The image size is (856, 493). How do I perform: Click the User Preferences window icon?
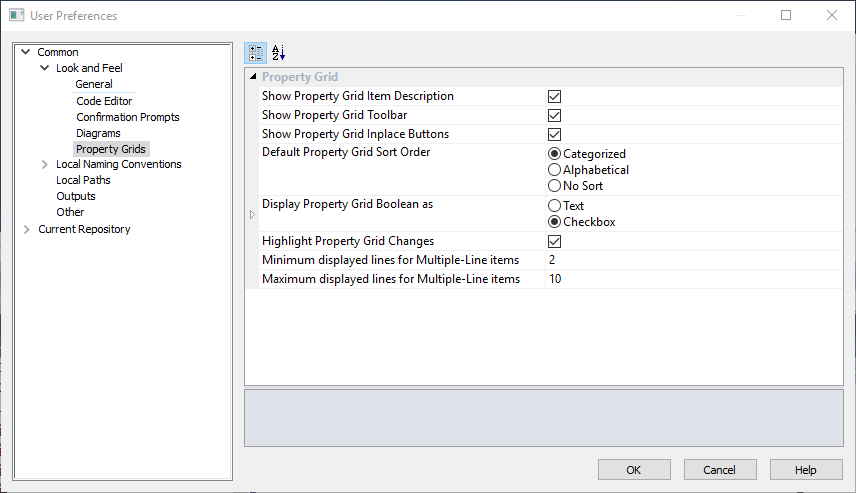[17, 16]
